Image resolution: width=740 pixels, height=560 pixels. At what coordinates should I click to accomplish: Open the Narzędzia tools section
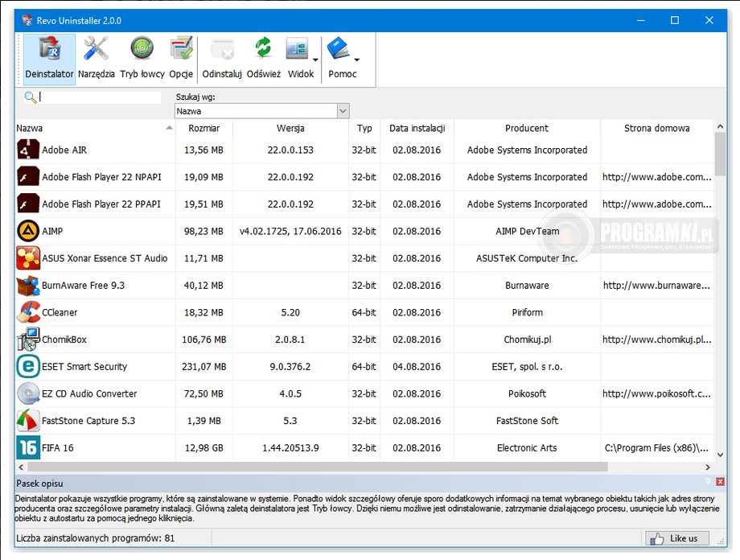(97, 59)
